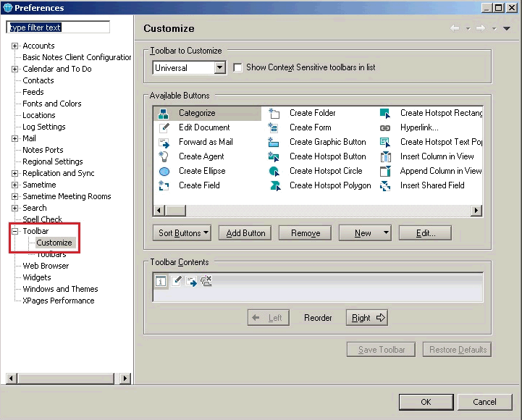Select the Edit Document pencil icon

pyautogui.click(x=164, y=127)
